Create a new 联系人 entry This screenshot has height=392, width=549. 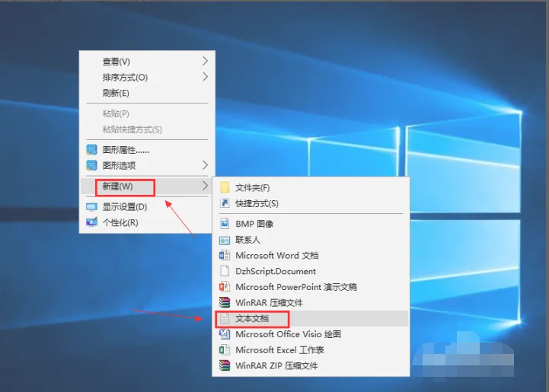(x=311, y=240)
